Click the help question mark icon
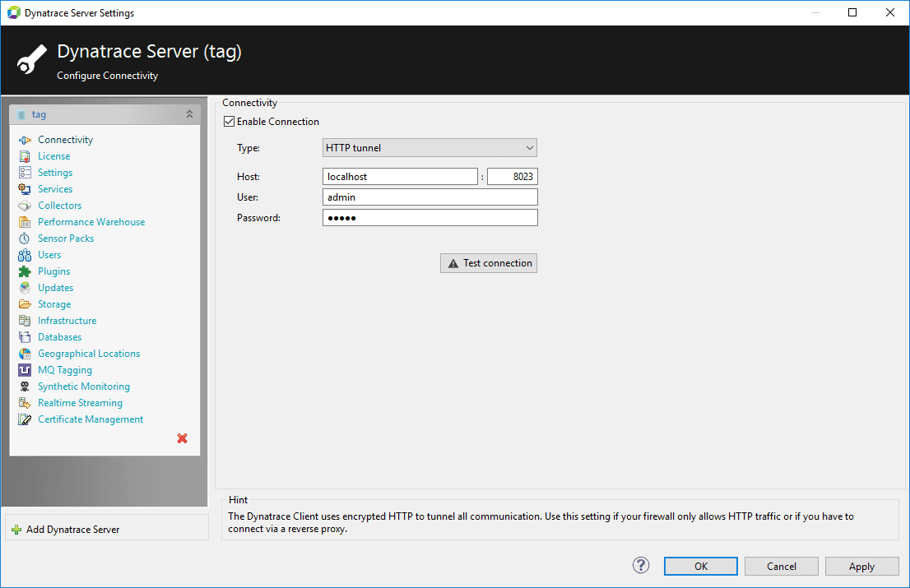The height and width of the screenshot is (588, 910). pyautogui.click(x=641, y=566)
